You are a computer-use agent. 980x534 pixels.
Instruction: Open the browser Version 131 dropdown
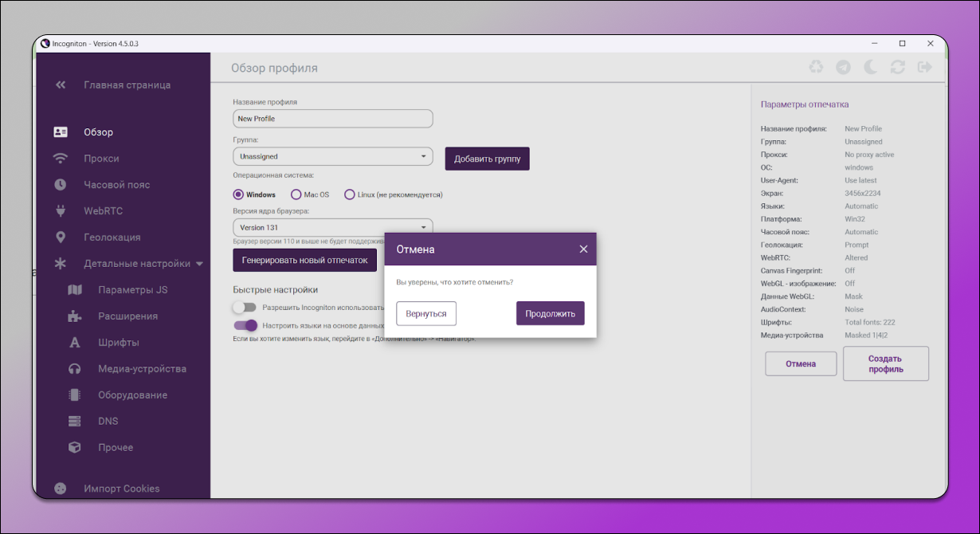[x=332, y=227]
